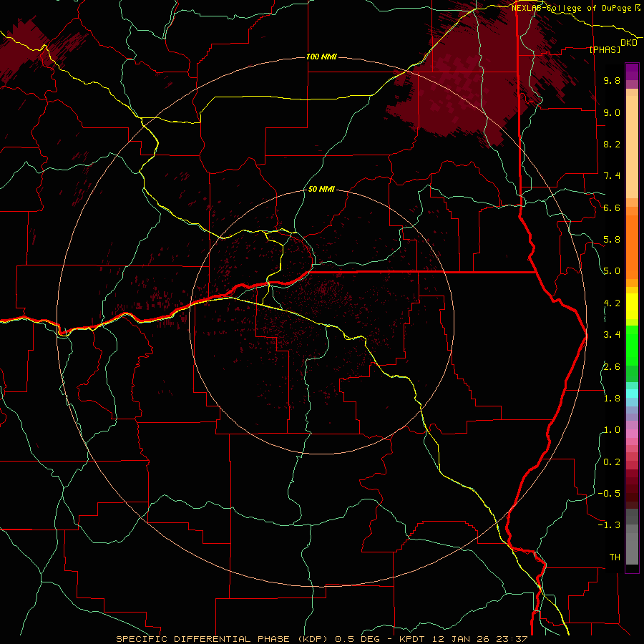Click the 100 NMI range ring label
Screen dimensions: 644x644
(321, 57)
